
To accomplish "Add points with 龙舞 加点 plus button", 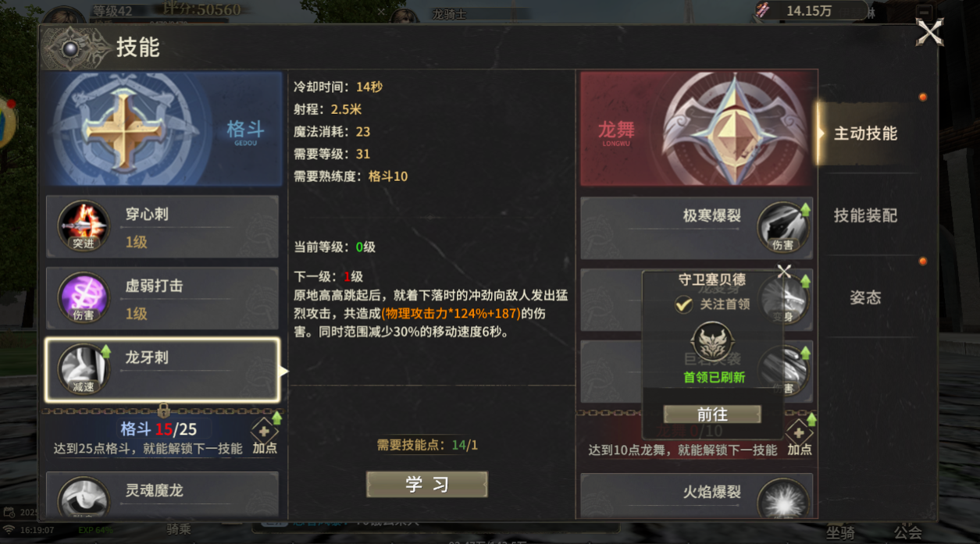I will tap(799, 432).
